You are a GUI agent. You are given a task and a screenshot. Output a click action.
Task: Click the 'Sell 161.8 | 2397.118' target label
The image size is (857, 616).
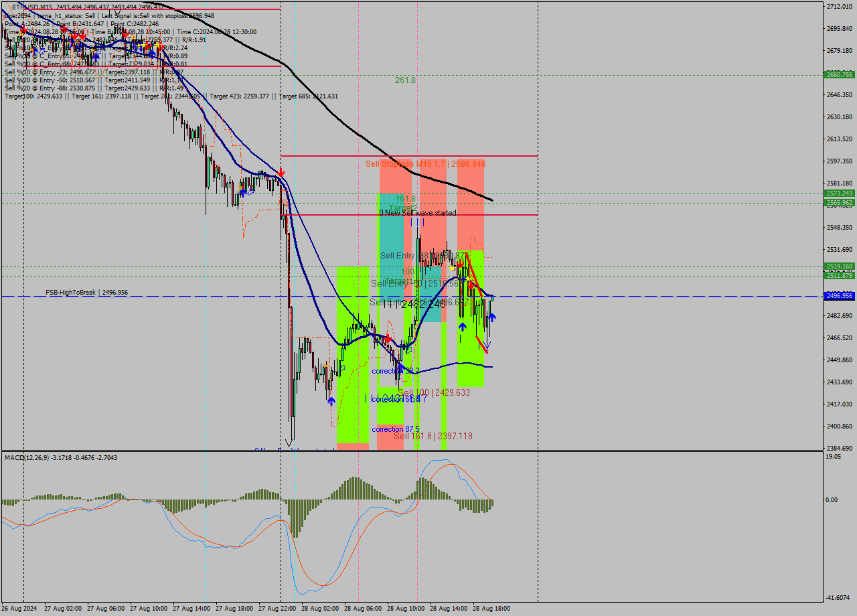point(435,435)
